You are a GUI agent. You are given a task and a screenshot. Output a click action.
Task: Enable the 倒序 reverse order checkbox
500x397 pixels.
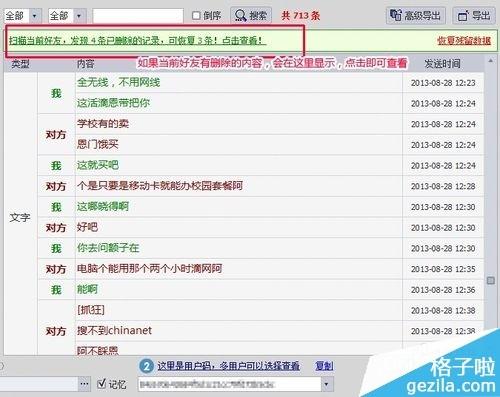196,15
